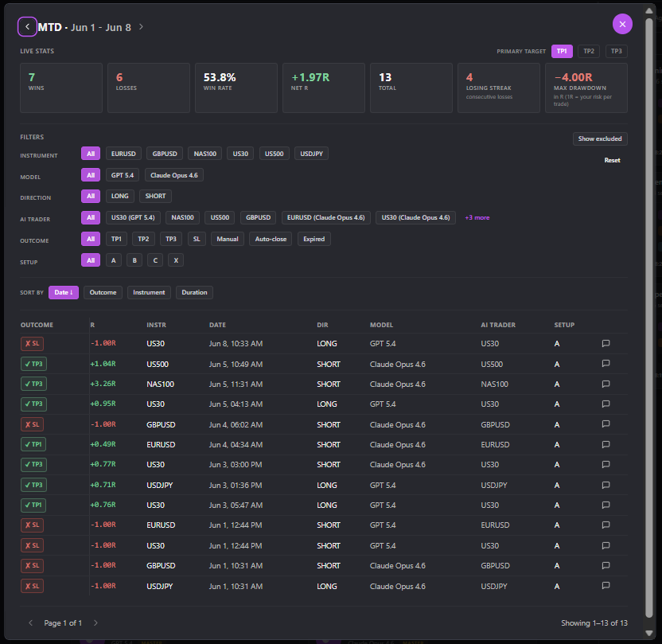Open comment for Jun 5 04:13 AM US30 trade
Screen dimensions: 662x644
click(606, 404)
